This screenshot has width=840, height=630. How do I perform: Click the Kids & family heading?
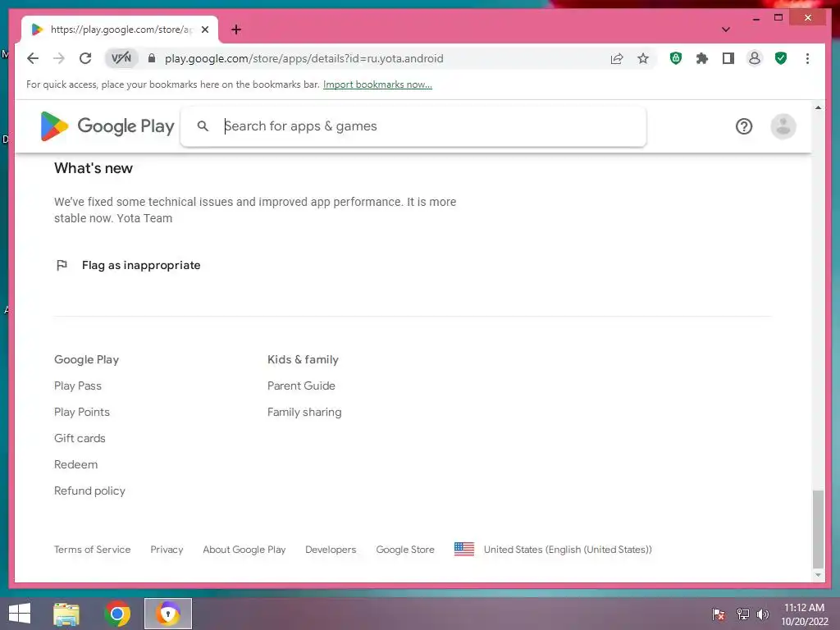pyautogui.click(x=303, y=359)
